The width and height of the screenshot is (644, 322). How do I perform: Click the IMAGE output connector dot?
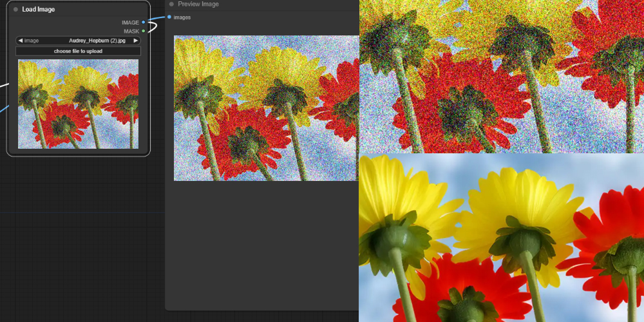pyautogui.click(x=144, y=22)
